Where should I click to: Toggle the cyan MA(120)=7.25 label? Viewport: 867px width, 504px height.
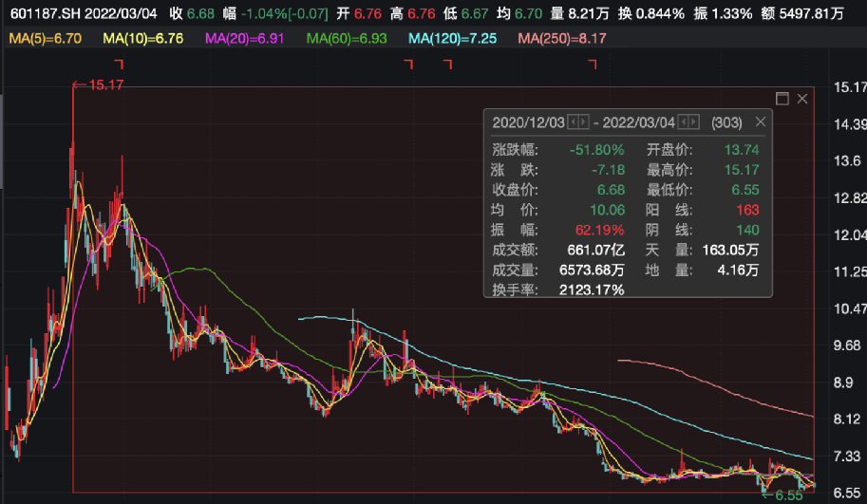tap(453, 38)
